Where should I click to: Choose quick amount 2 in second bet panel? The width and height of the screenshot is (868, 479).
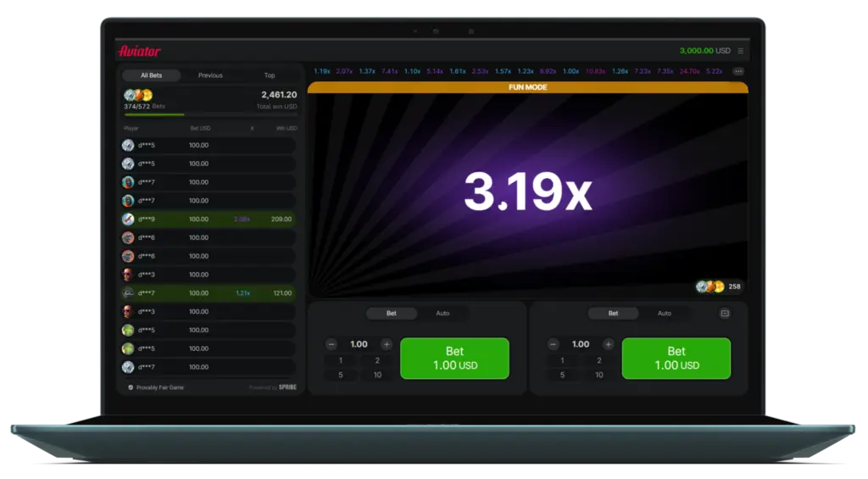pyautogui.click(x=599, y=360)
